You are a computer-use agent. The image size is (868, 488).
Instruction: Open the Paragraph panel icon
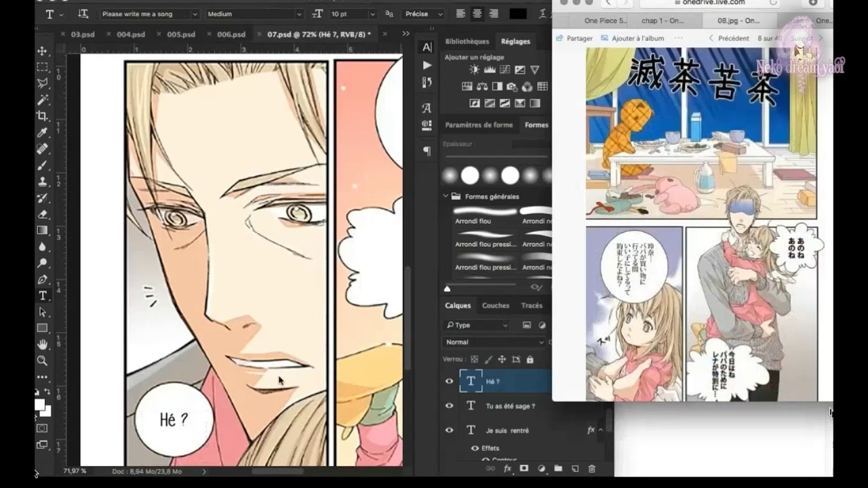(x=427, y=150)
